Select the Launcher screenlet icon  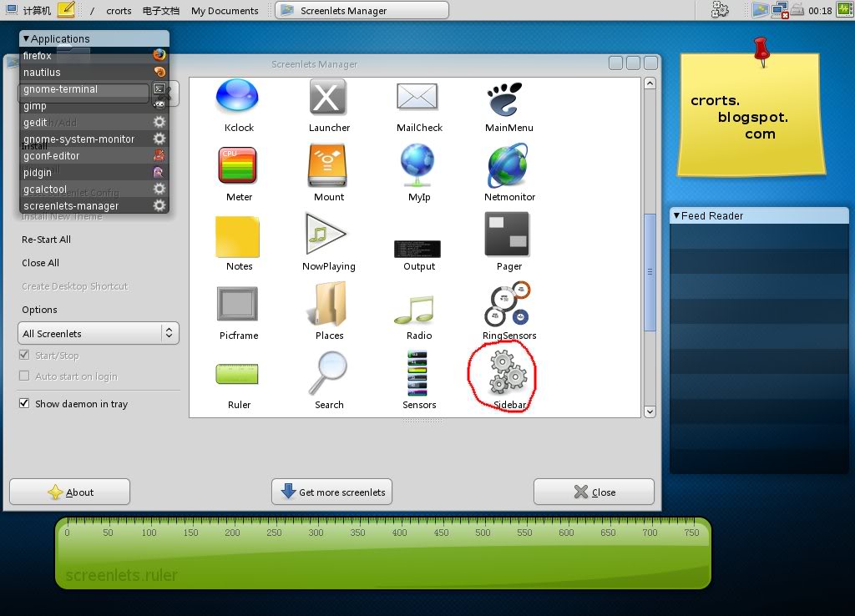coord(327,97)
